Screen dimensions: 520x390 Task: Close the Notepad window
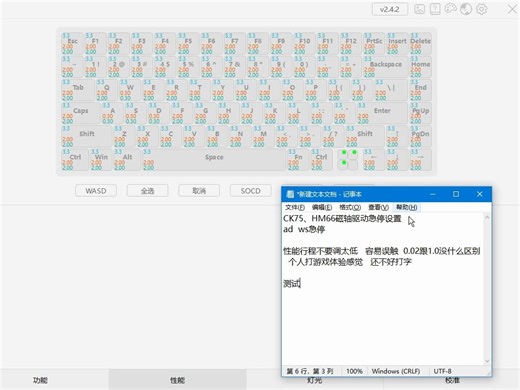point(479,194)
